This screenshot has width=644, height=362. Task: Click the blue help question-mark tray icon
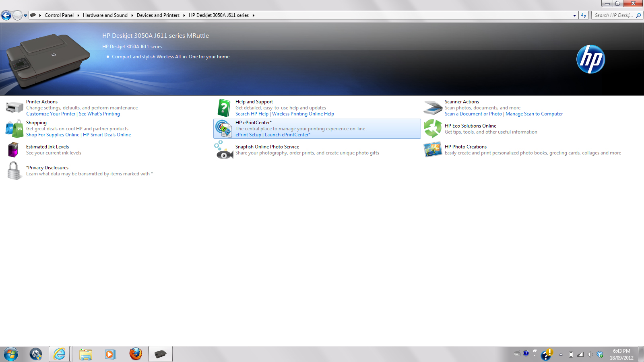click(526, 354)
